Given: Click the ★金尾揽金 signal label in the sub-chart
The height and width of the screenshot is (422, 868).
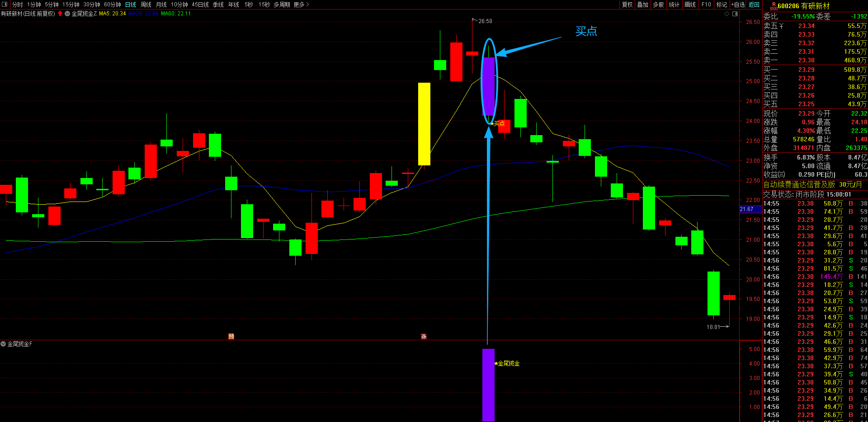Looking at the screenshot, I should coord(507,363).
